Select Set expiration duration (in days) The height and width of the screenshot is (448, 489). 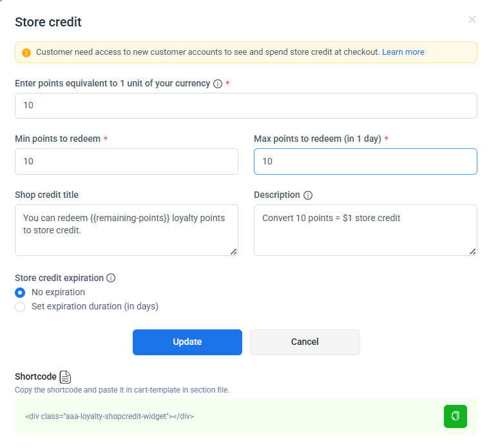tap(21, 307)
